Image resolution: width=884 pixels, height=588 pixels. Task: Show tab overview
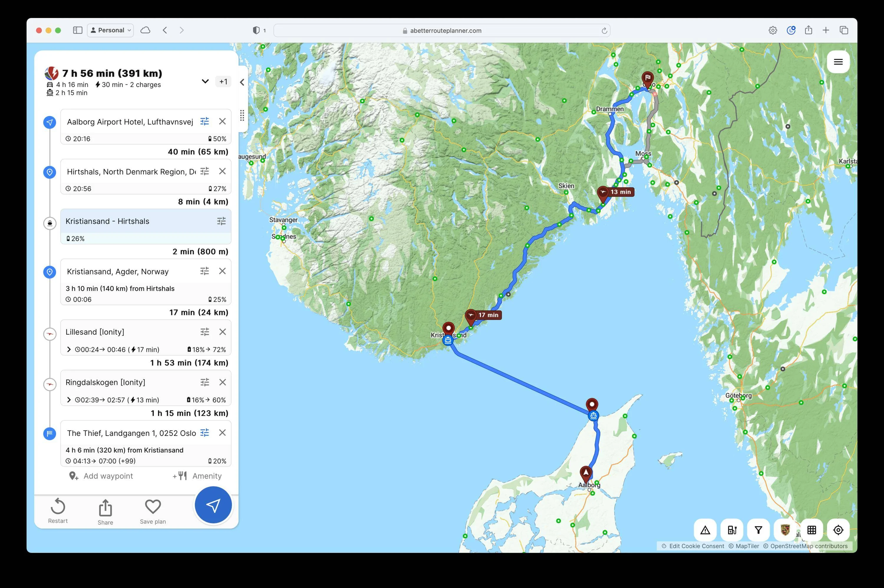[844, 30]
